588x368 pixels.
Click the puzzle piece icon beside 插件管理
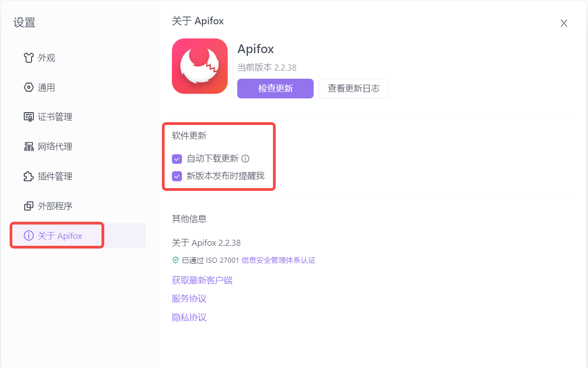(29, 176)
